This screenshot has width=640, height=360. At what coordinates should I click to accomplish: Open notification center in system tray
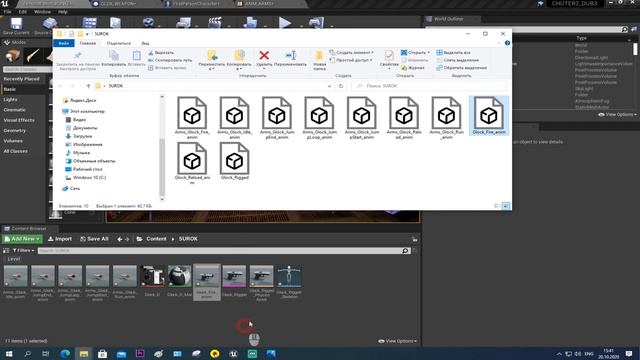pos(629,354)
